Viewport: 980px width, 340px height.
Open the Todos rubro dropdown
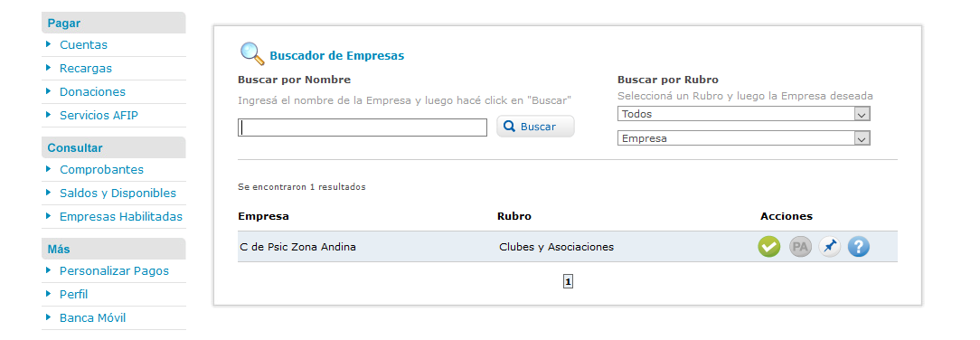[743, 114]
